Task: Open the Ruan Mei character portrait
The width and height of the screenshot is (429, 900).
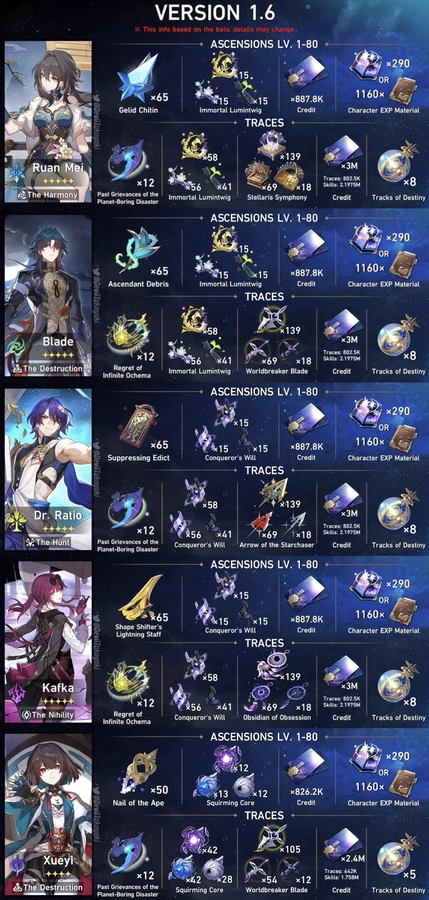Action: point(48,122)
